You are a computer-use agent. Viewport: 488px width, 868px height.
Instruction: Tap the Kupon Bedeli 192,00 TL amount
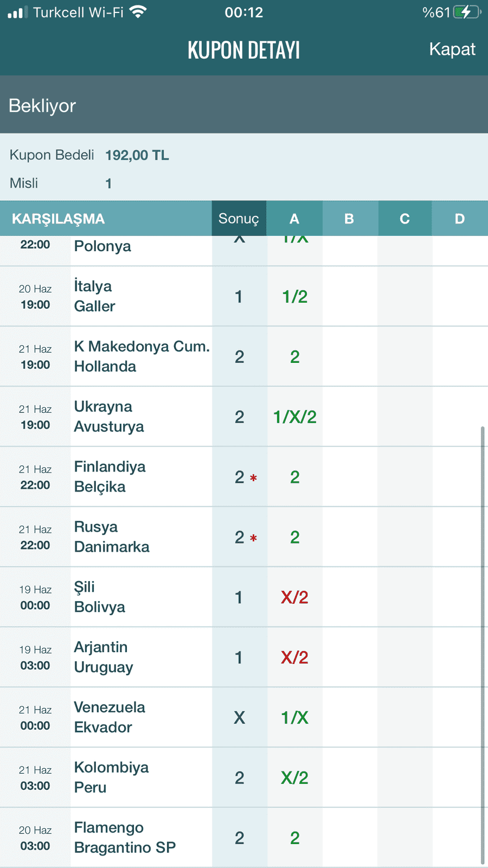(137, 155)
